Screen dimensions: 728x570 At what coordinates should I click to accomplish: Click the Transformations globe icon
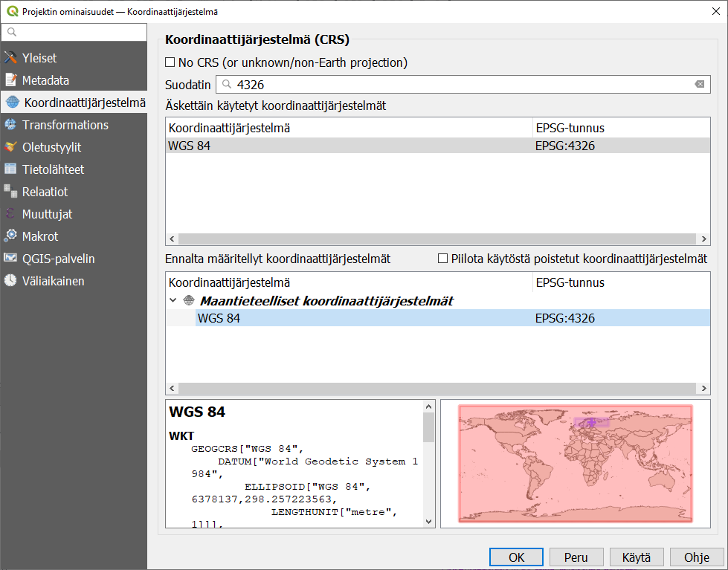coord(10,125)
